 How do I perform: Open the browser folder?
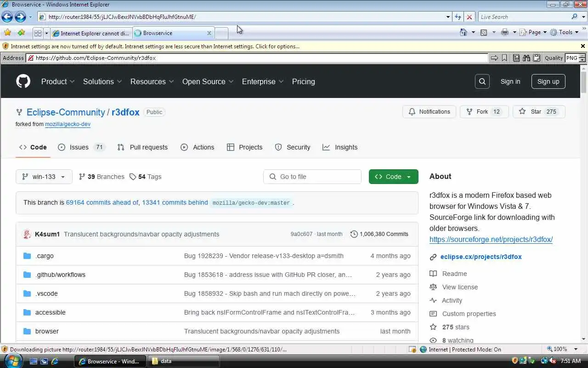(x=47, y=331)
